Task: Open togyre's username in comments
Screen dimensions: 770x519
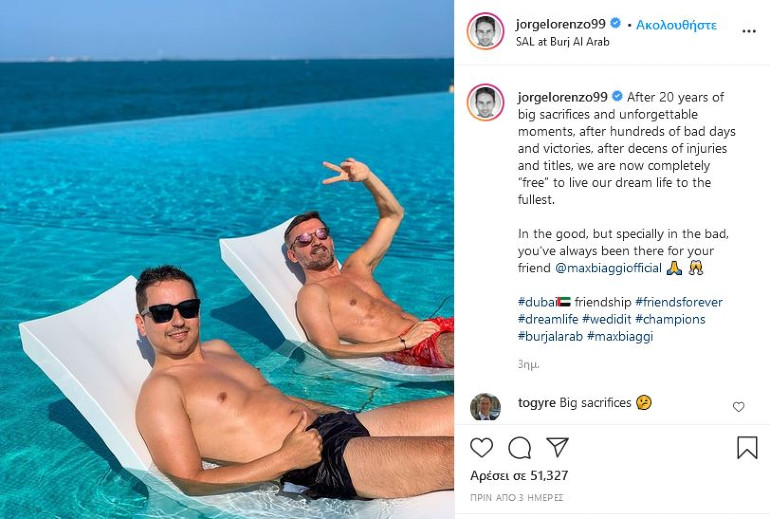Action: [x=536, y=403]
